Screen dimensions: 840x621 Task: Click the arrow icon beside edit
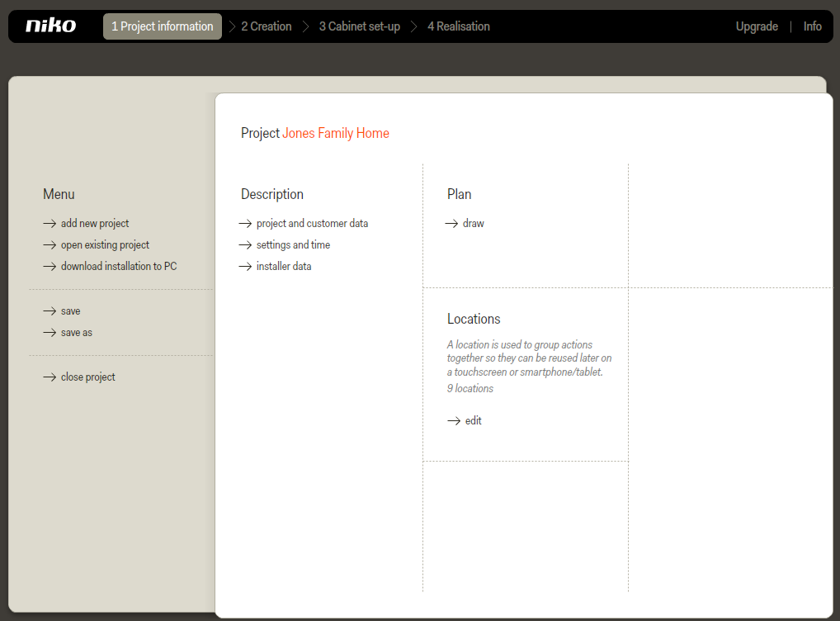[454, 421]
